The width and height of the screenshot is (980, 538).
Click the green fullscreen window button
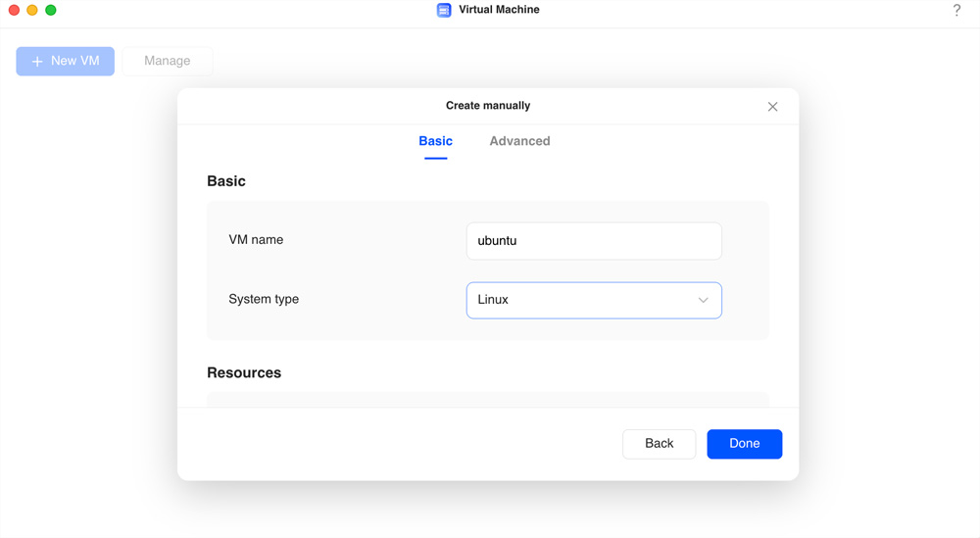coord(51,10)
